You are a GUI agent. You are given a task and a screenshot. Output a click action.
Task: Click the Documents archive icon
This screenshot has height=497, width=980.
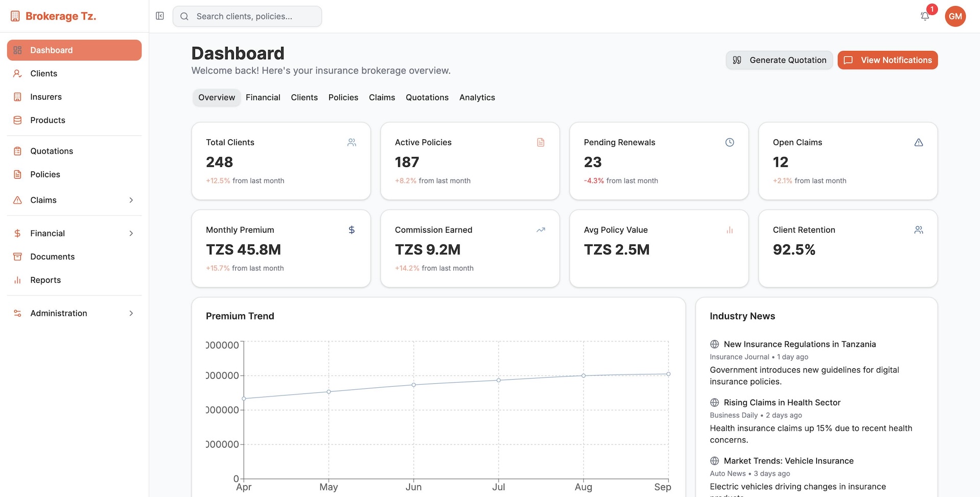click(x=17, y=257)
